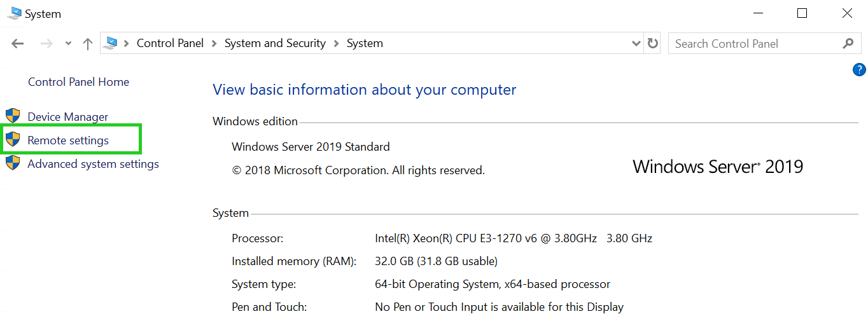Viewport: 868px width, 328px height.
Task: Click the shield icon beside Device Manager
Action: (x=13, y=116)
